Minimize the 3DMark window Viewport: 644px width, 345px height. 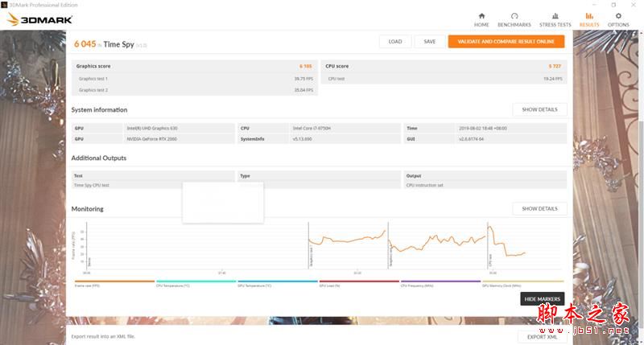[594, 5]
